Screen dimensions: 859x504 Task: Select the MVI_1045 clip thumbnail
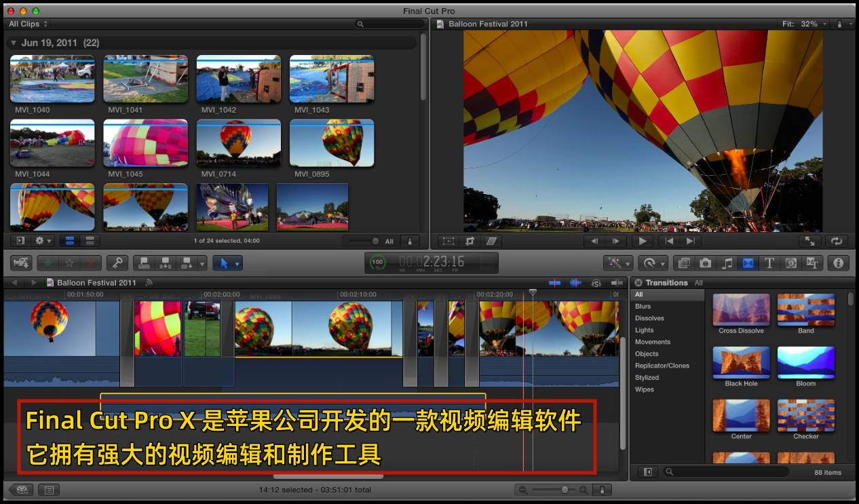tap(145, 142)
